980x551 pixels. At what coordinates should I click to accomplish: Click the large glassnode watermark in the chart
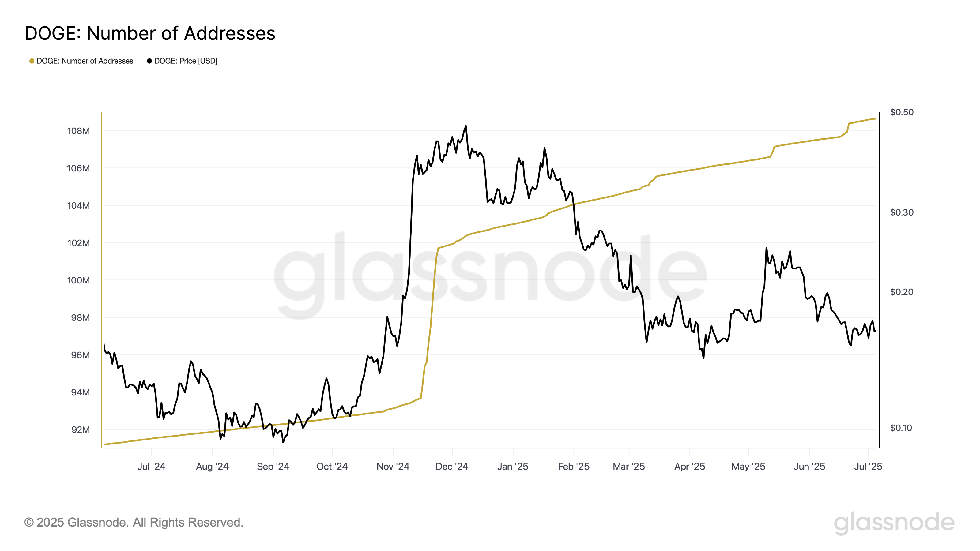coord(490,274)
